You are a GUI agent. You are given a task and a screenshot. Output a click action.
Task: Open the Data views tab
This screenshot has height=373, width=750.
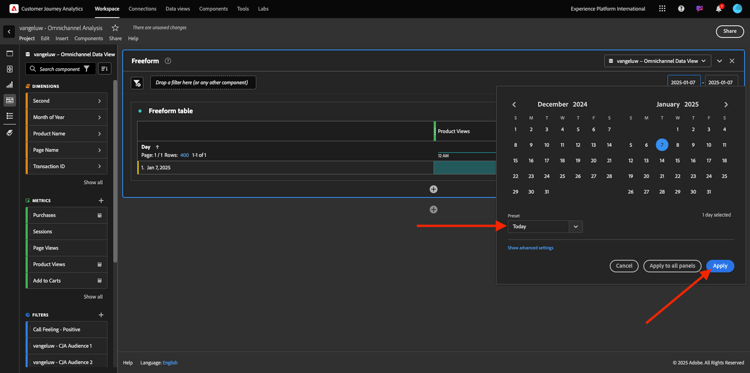[177, 9]
